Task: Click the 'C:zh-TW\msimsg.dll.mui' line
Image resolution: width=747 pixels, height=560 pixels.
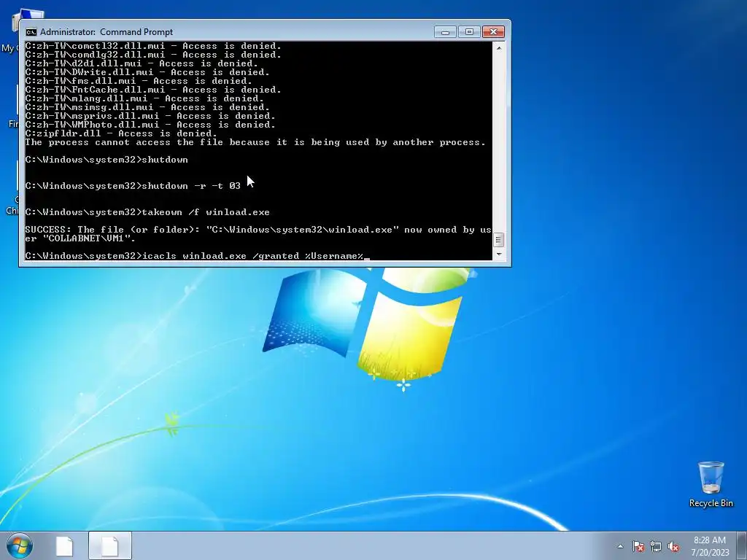Action: tap(147, 108)
